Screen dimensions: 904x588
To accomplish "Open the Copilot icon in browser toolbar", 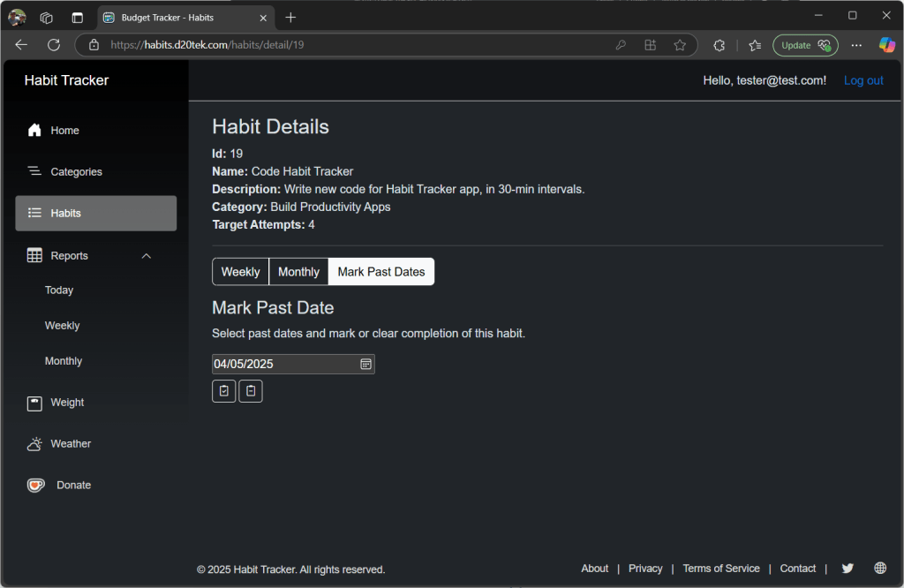I will (x=886, y=45).
